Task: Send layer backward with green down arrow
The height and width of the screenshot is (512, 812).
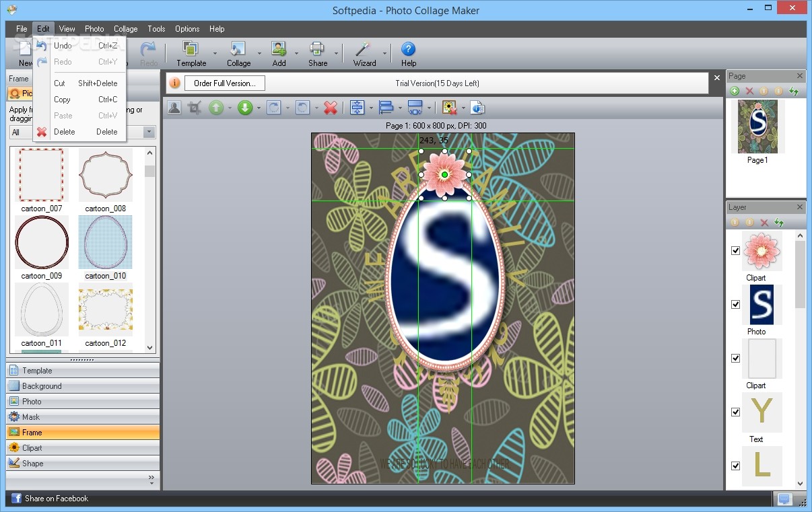Action: point(244,108)
